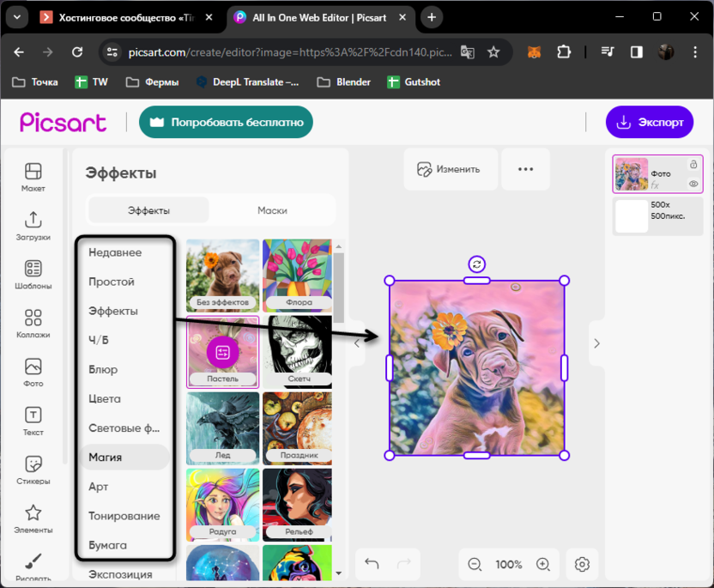Viewport: 714px width, 588px height.
Task: Click the Экспорт export button
Action: point(650,122)
